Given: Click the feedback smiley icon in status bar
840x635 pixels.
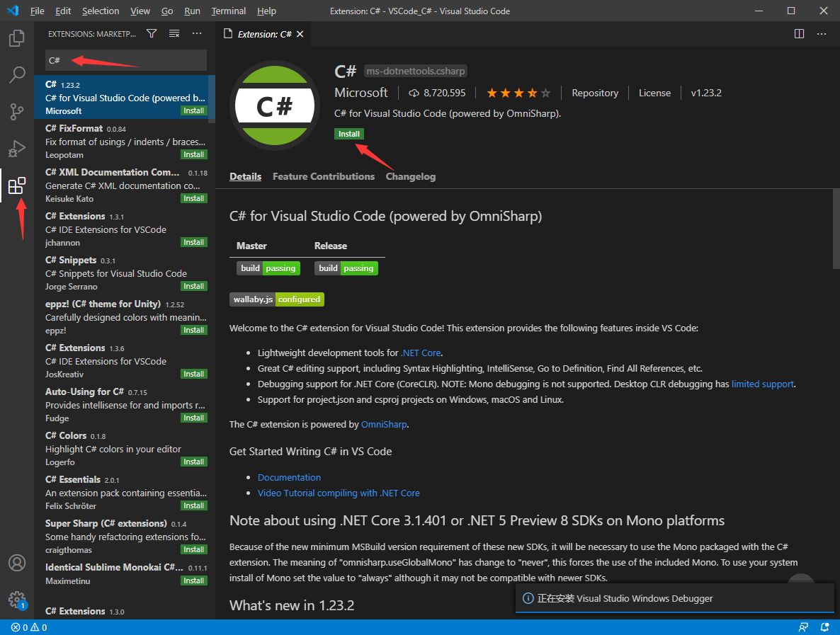Looking at the screenshot, I should (802, 627).
